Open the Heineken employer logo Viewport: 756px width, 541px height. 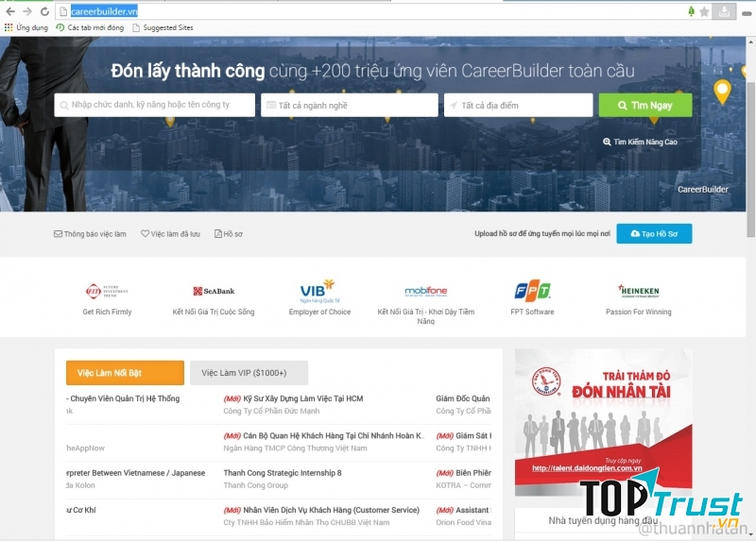[639, 291]
